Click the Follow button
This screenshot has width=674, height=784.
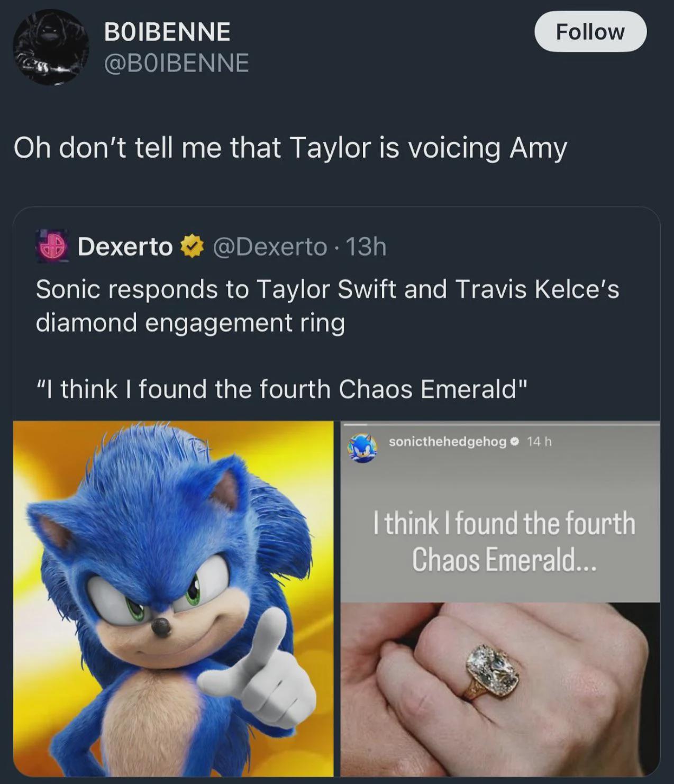pos(590,32)
